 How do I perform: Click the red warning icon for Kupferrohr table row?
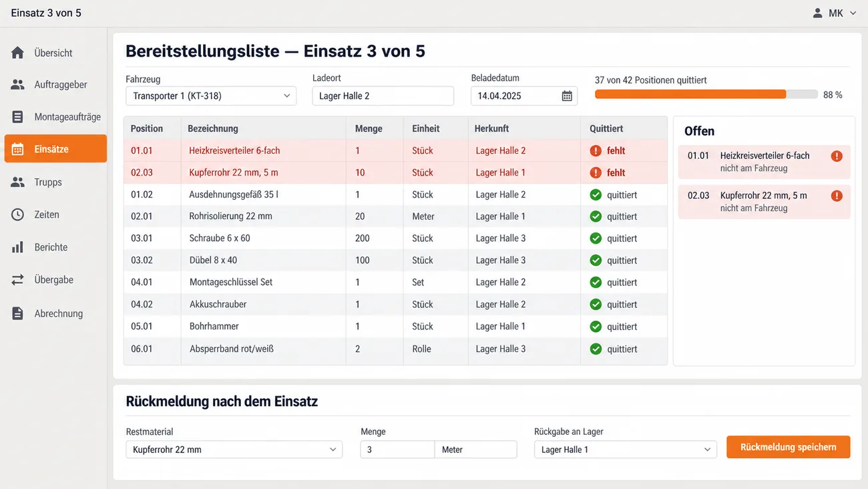click(x=596, y=173)
